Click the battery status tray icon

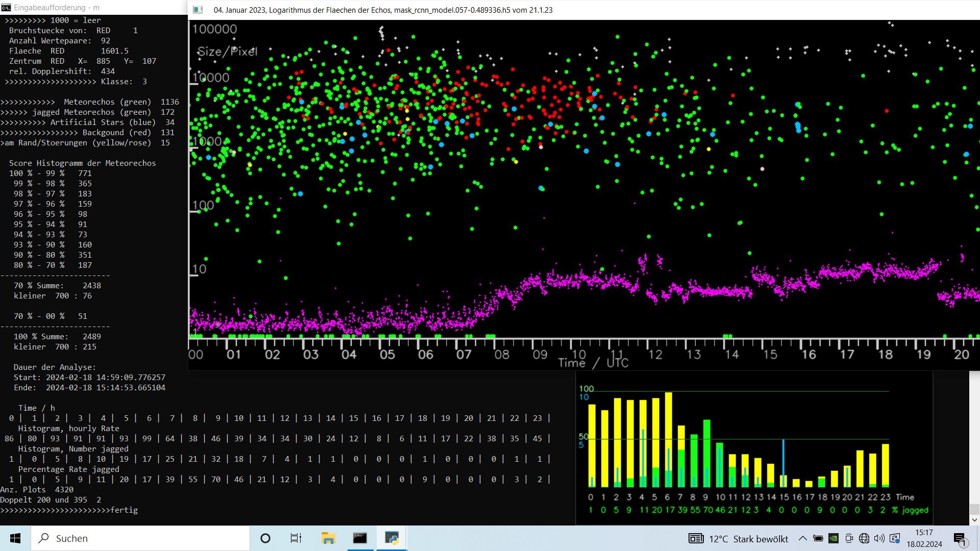click(x=818, y=538)
